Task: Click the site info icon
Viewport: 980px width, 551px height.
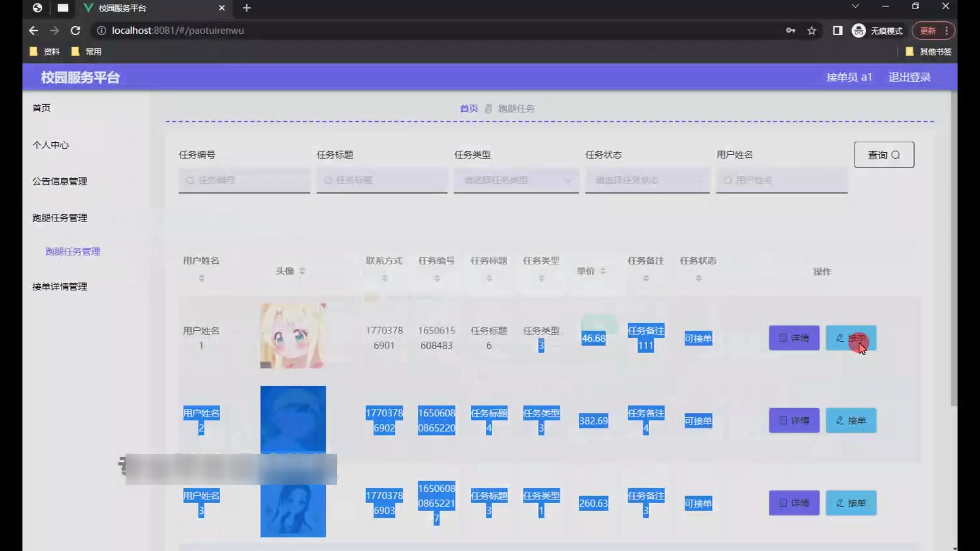Action: coord(101,31)
